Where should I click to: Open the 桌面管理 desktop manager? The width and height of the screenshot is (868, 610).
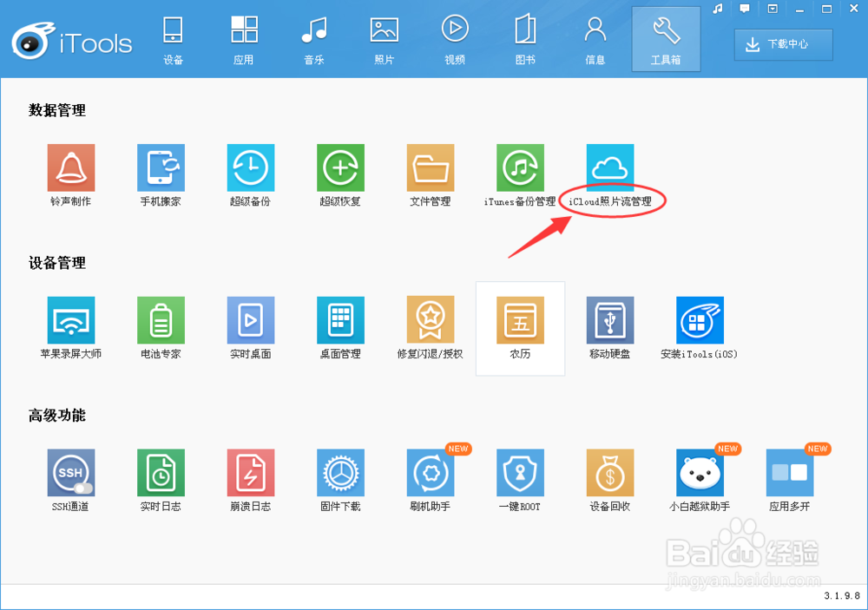click(340, 320)
